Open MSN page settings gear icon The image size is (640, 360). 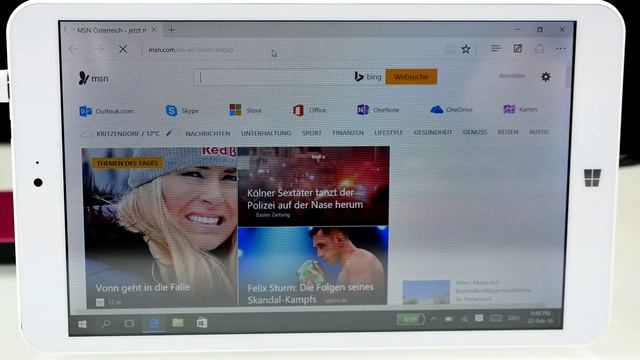point(546,76)
